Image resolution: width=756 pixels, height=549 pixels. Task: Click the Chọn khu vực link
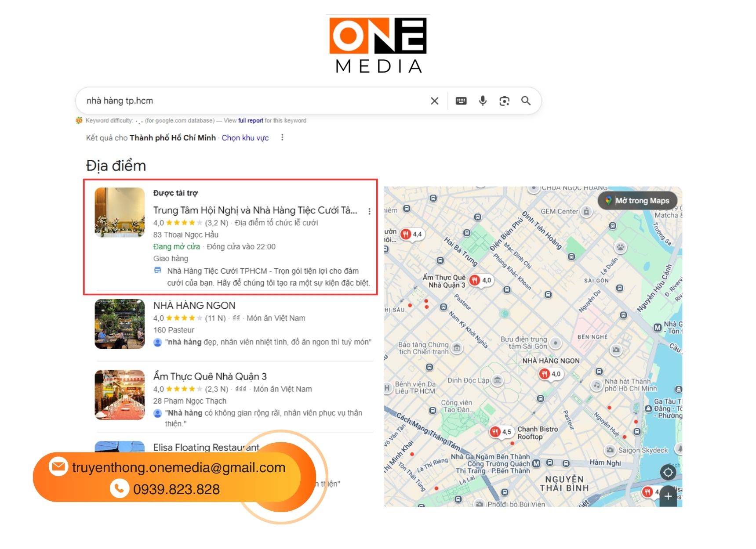click(x=245, y=137)
